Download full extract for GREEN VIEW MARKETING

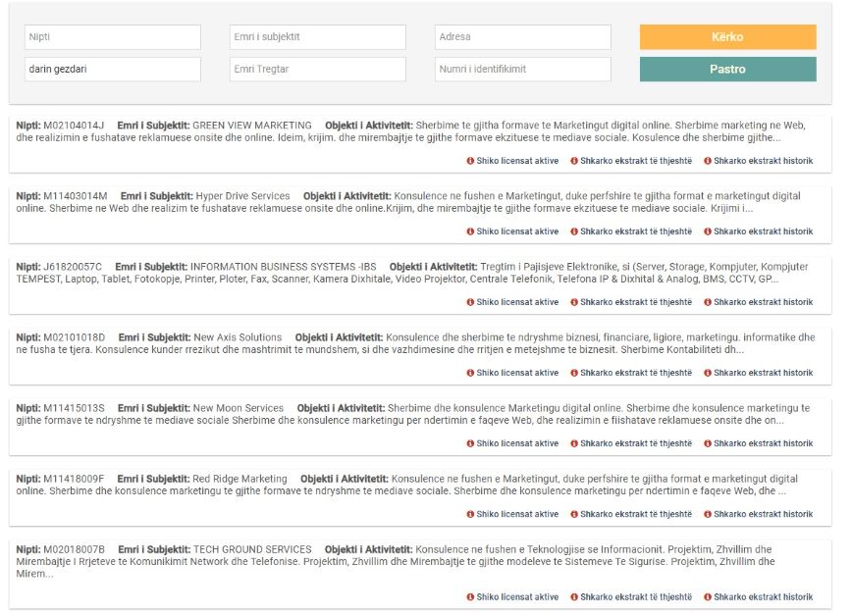635,161
